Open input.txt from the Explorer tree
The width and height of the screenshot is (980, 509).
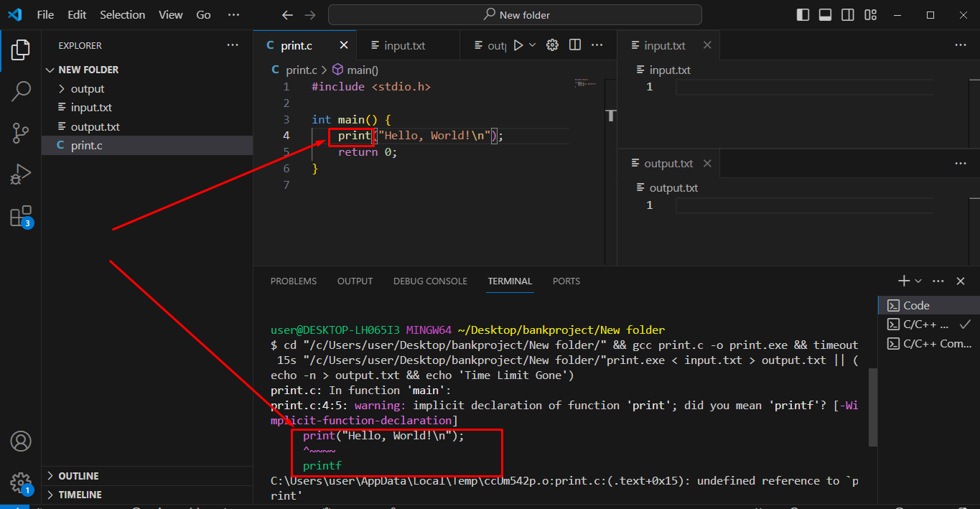pyautogui.click(x=91, y=108)
